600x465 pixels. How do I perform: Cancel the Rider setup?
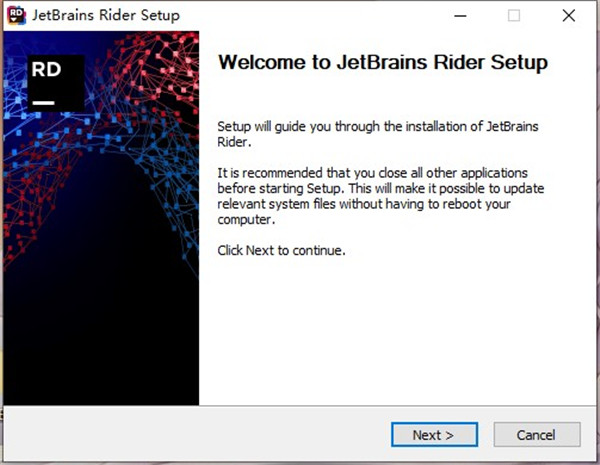pos(537,434)
